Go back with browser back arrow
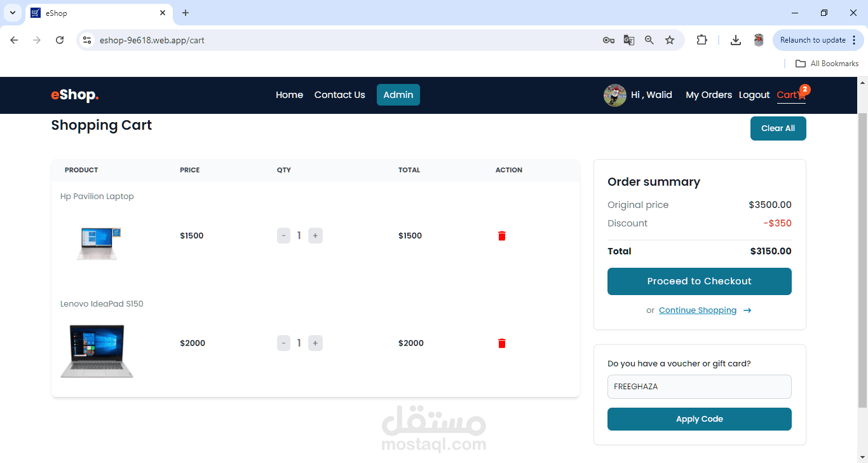 point(14,40)
